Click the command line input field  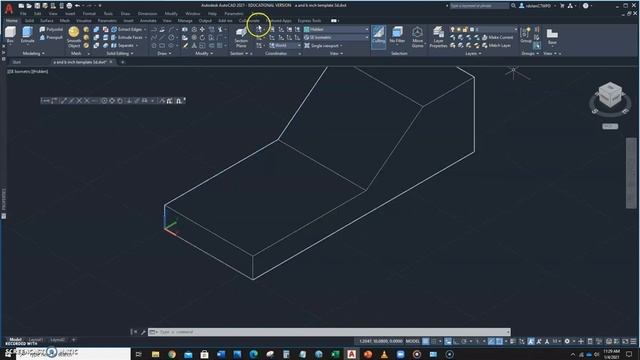[329, 332]
